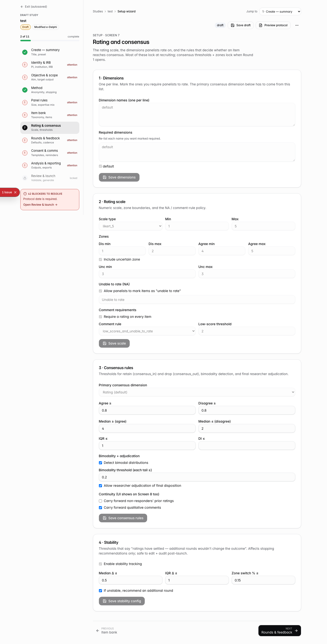327x644 pixels.
Task: Toggle the default required dimension checkbox
Action: (100, 166)
